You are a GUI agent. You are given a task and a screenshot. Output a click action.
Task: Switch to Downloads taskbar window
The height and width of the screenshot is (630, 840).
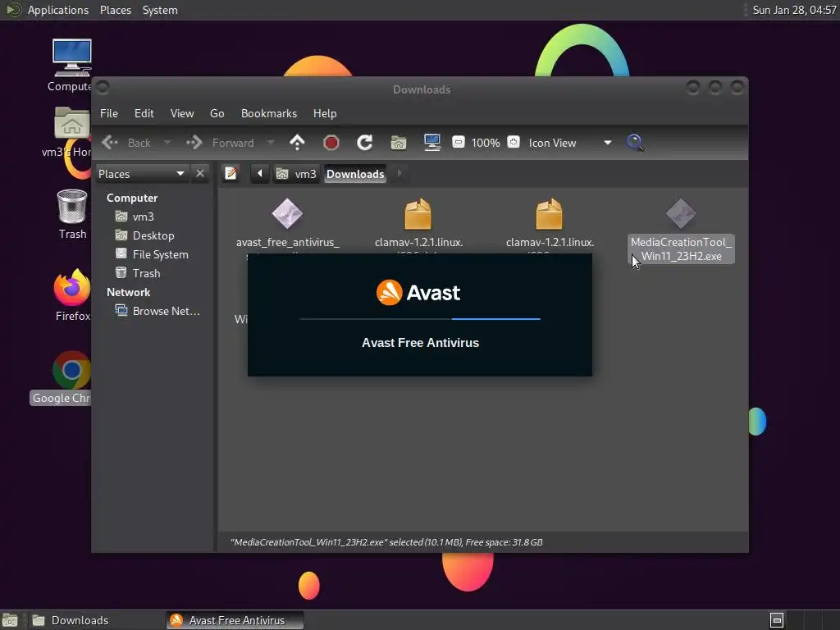pyautogui.click(x=97, y=620)
